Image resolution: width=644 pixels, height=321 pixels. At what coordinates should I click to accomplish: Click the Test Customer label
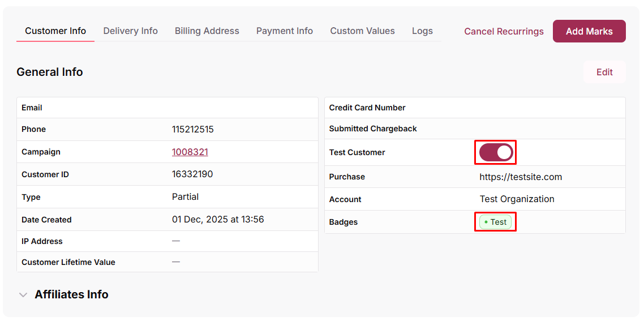357,152
